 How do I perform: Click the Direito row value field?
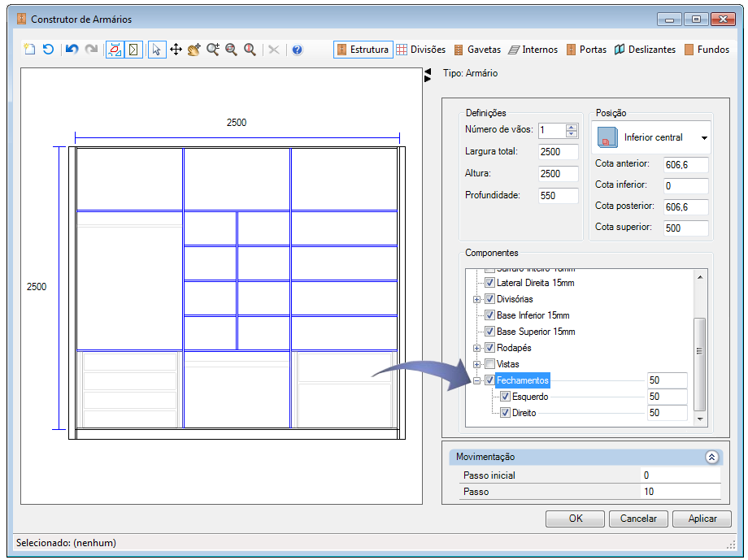[667, 413]
